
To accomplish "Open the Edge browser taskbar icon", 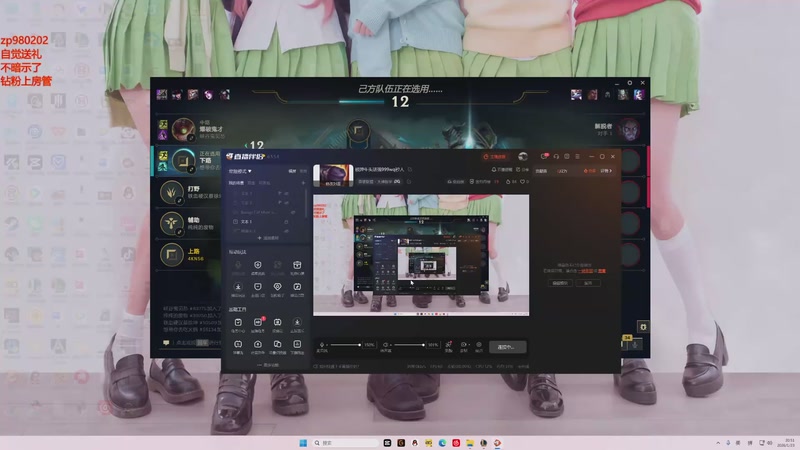I will [x=442, y=443].
